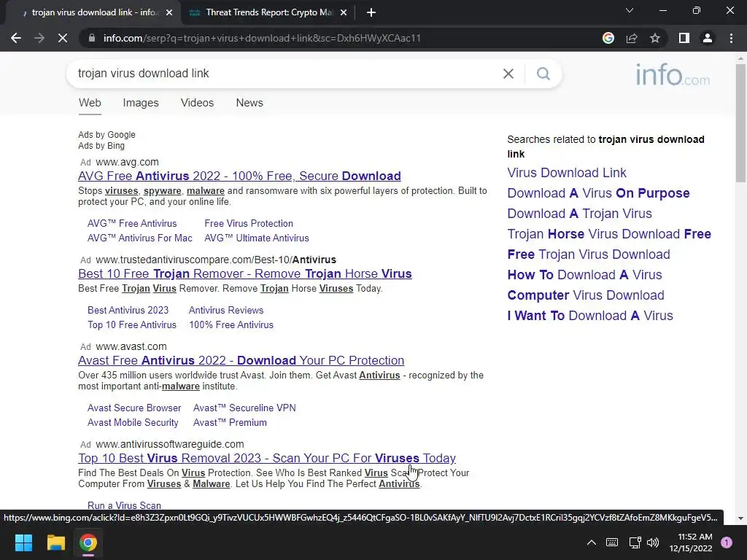Screen dimensions: 747x560
Task: Open the Avast Free Antivirus 2022 link
Action: [241, 360]
